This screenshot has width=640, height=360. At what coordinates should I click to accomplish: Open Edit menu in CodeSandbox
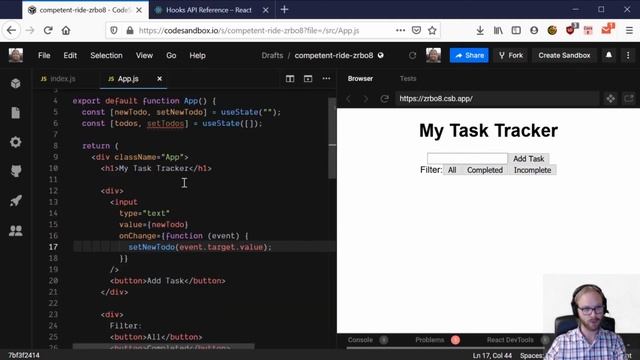(x=70, y=56)
